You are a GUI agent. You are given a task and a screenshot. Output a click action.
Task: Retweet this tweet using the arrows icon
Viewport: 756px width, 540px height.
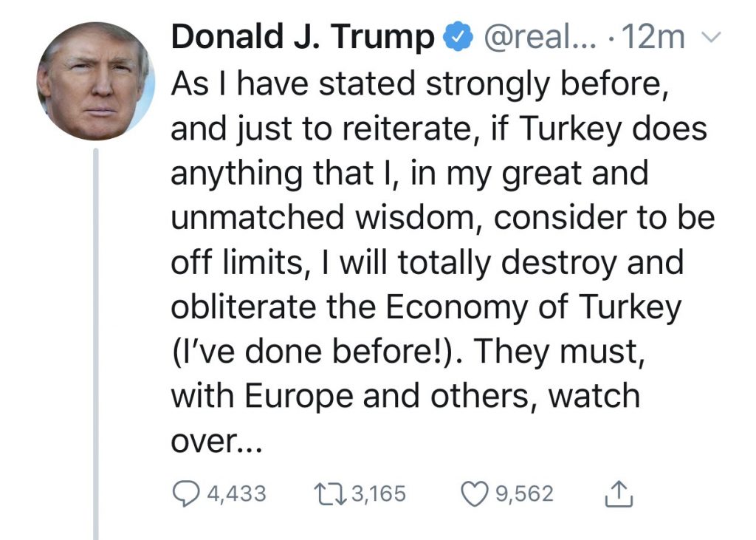328,493
